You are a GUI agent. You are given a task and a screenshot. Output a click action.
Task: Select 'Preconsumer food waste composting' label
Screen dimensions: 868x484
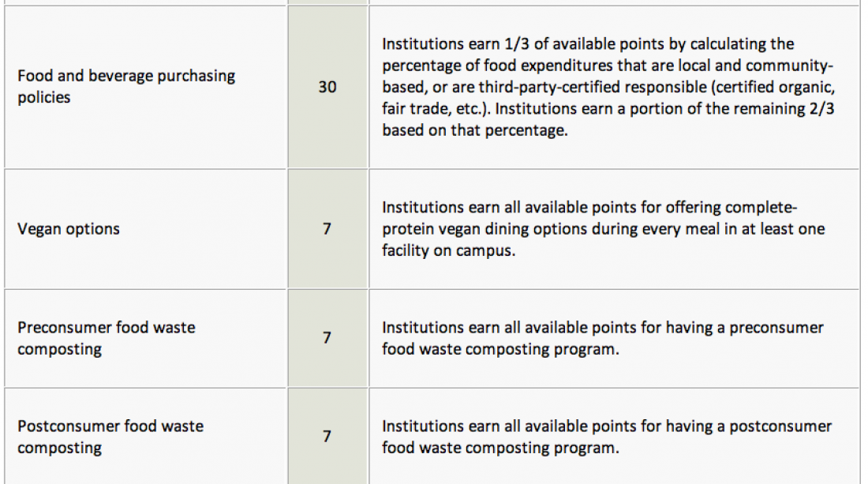(107, 338)
